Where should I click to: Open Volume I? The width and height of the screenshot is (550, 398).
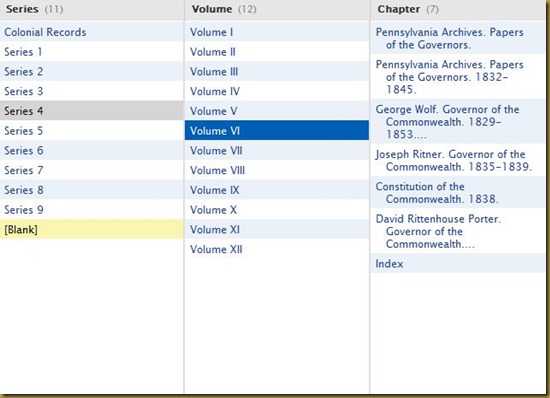click(x=277, y=32)
